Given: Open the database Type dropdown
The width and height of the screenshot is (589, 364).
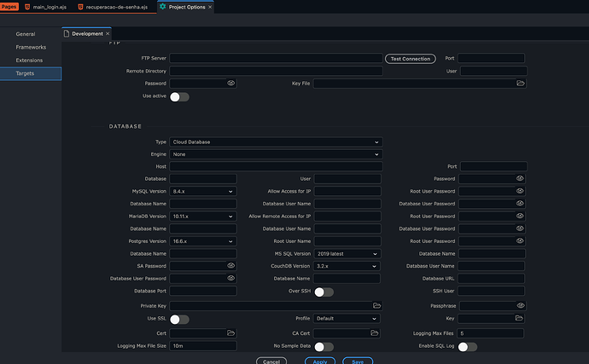Looking at the screenshot, I should 276,142.
